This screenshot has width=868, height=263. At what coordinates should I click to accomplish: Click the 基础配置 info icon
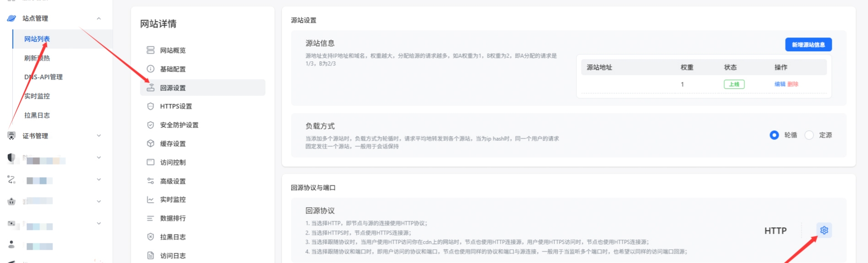[x=150, y=69]
